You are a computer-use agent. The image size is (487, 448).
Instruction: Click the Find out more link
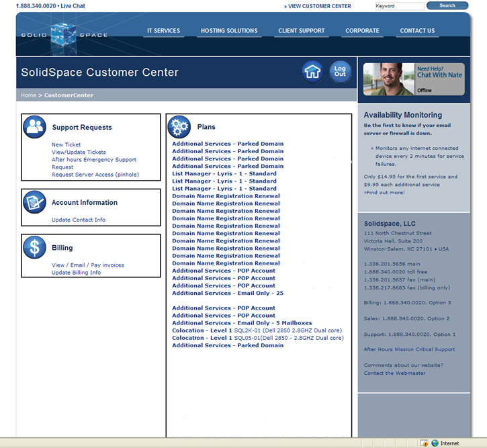(384, 193)
